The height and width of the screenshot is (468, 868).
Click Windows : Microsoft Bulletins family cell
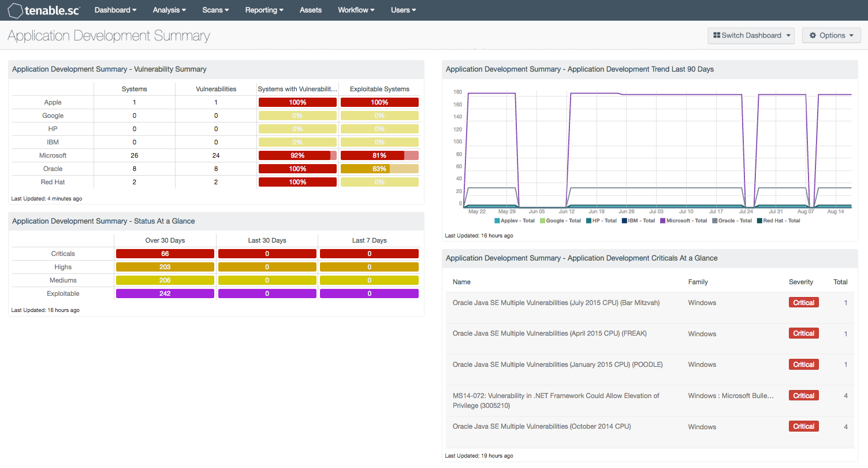pos(731,396)
